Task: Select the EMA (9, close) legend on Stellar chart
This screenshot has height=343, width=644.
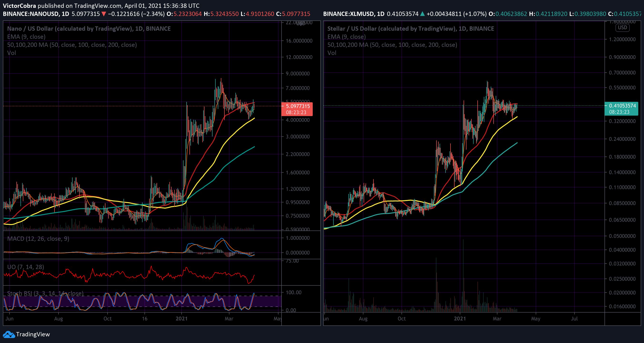Action: 347,37
